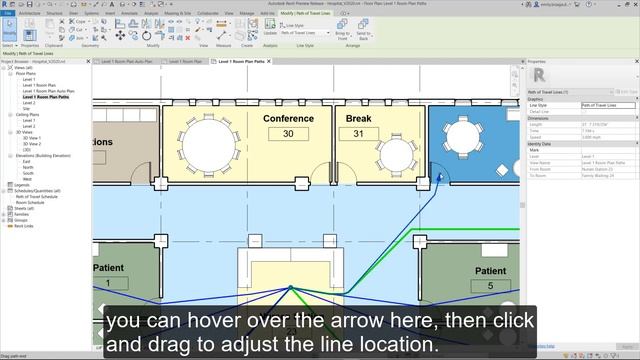Image resolution: width=640 pixels, height=360 pixels.
Task: Collapse the Graphics section in Properties
Action: (x=636, y=99)
